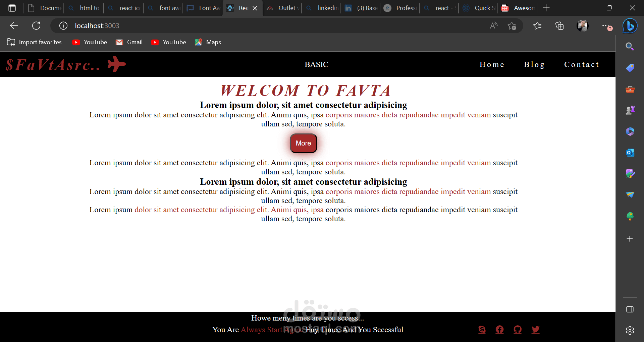Open the Drop paper-plane sidebar icon
Viewport: 644px width, 342px height.
point(630,194)
